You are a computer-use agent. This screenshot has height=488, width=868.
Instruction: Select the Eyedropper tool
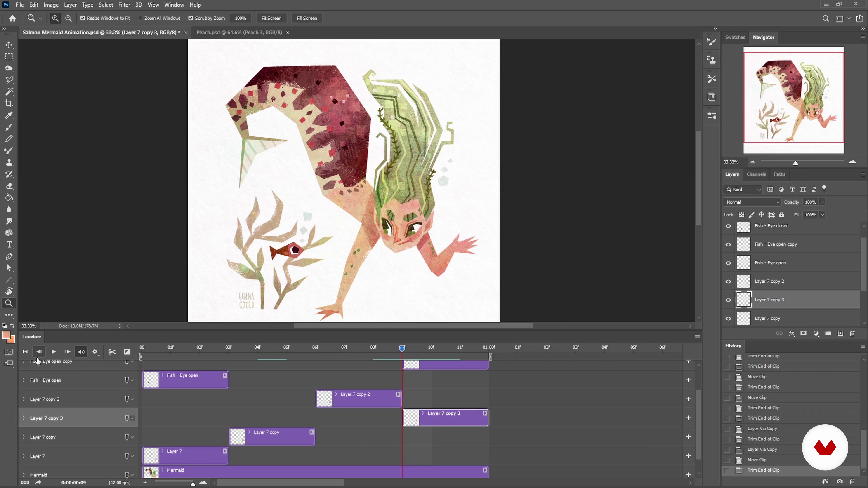click(9, 115)
